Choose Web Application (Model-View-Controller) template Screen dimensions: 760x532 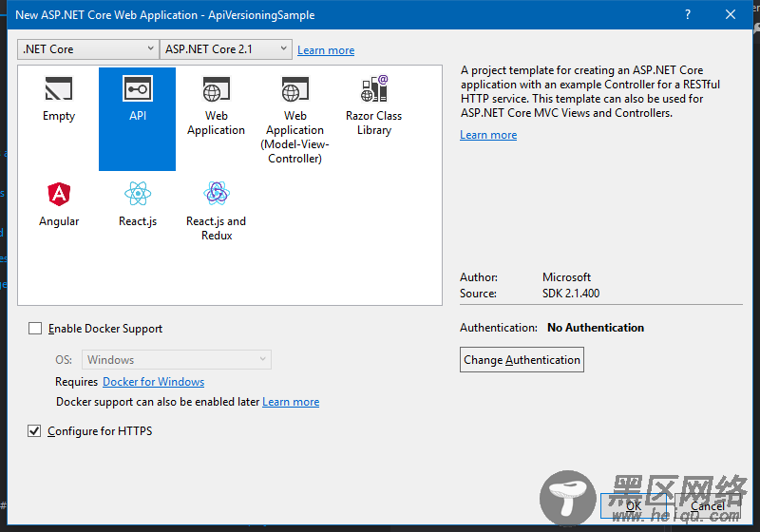click(294, 120)
